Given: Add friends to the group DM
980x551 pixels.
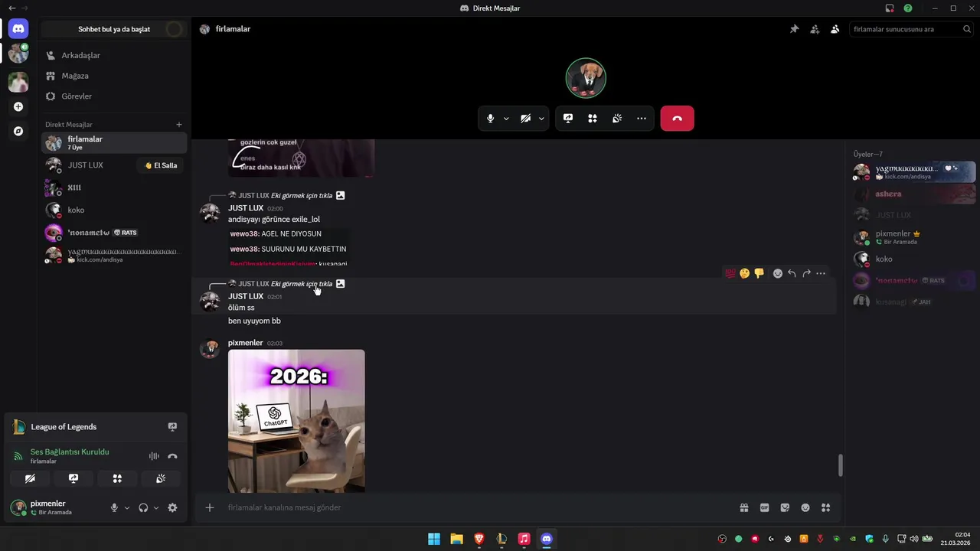Looking at the screenshot, I should click(x=815, y=29).
